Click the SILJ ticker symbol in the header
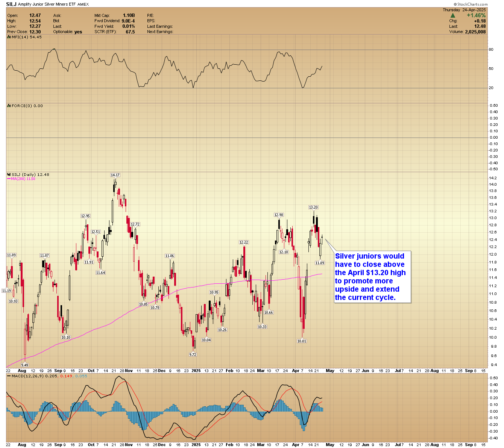Viewport: 504px width, 448px height. click(x=11, y=4)
